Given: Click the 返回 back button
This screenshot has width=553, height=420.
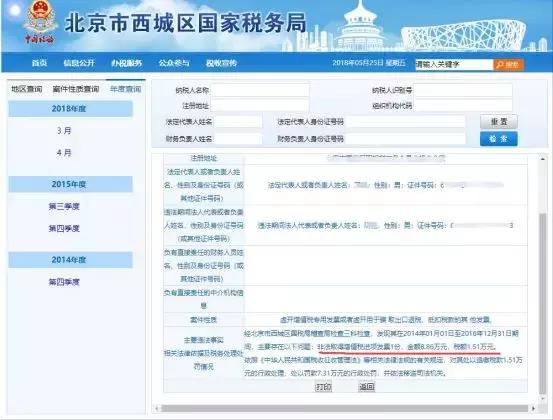Looking at the screenshot, I should coord(366,386).
